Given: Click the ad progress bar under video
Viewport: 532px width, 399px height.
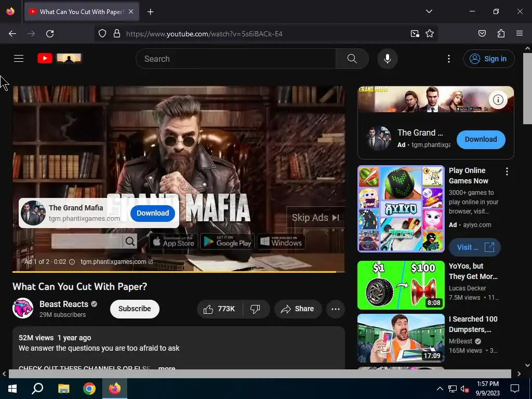Looking at the screenshot, I should pyautogui.click(x=179, y=272).
